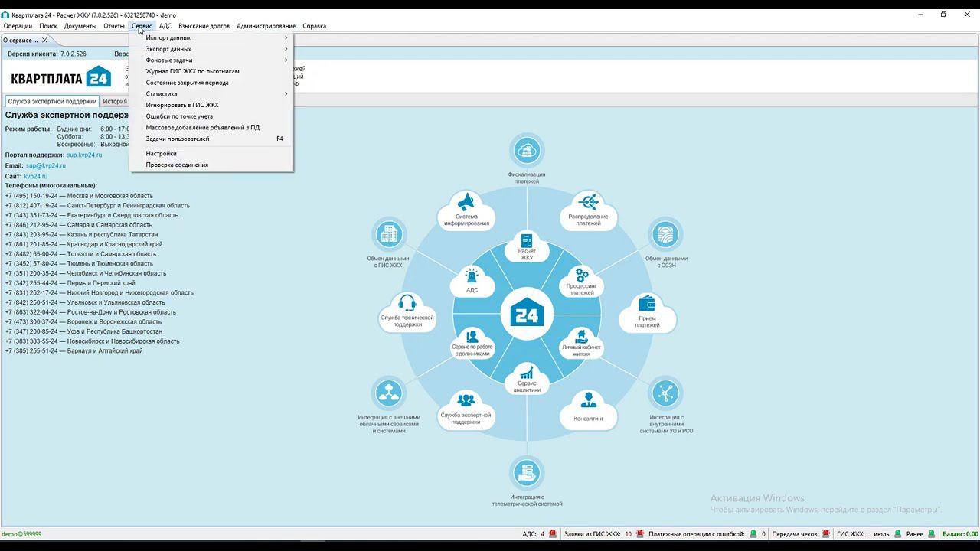Image resolution: width=980 pixels, height=551 pixels.
Task: Expand the Статистика submenu
Action: pos(212,93)
